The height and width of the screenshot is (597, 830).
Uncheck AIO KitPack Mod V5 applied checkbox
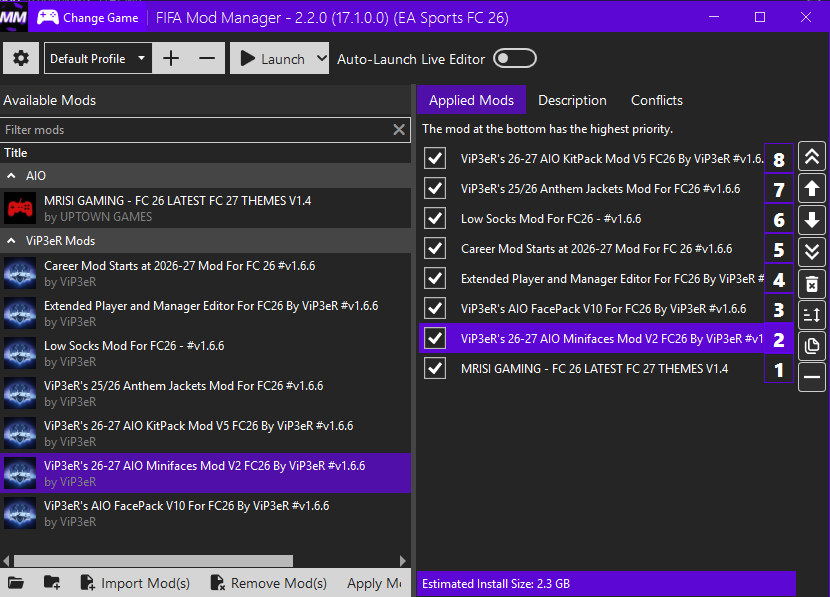435,158
